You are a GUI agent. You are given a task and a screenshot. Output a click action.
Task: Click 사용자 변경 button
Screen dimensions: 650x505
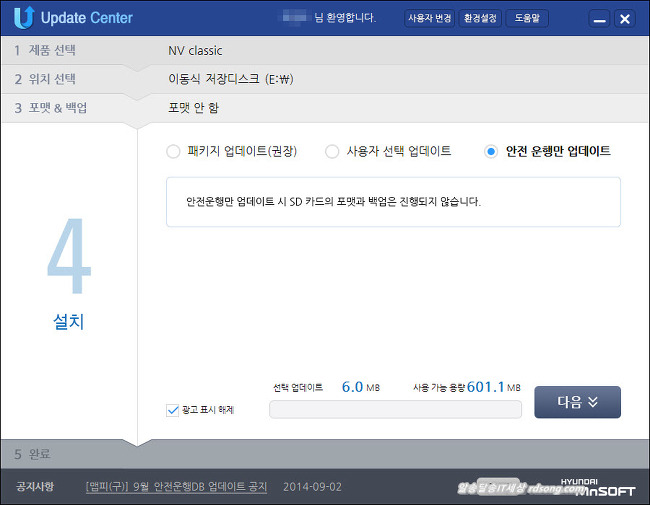pyautogui.click(x=429, y=18)
